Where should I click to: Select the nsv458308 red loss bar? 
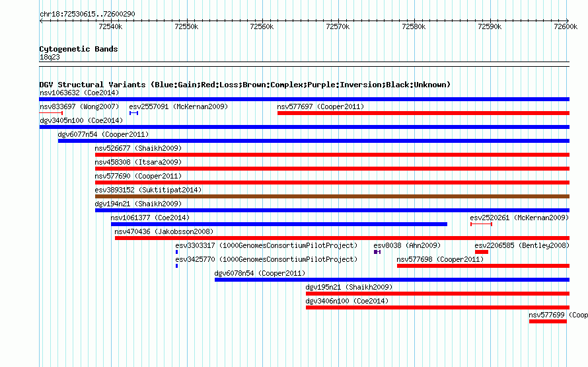point(332,169)
